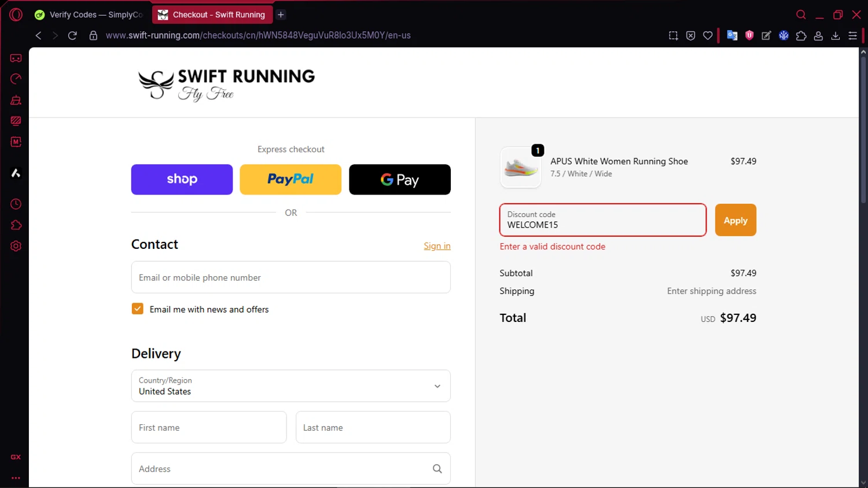Open the Aria AI sidebar icon
Viewport: 868px width, 488px height.
16,173
